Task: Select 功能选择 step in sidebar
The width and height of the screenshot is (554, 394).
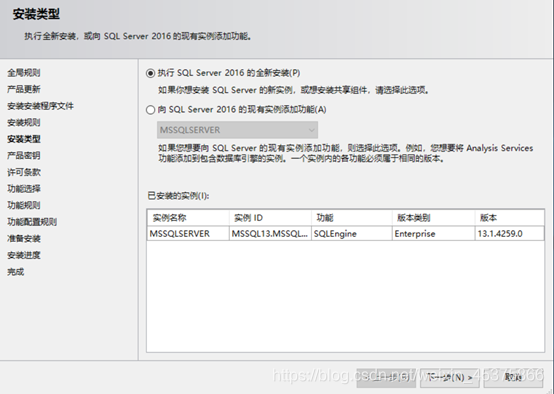Action: (24, 189)
